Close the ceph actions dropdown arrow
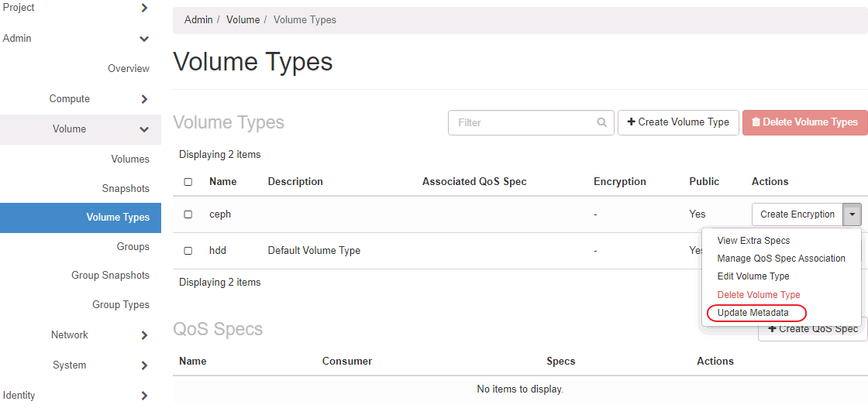Screen dimensions: 868x408 tap(852, 214)
